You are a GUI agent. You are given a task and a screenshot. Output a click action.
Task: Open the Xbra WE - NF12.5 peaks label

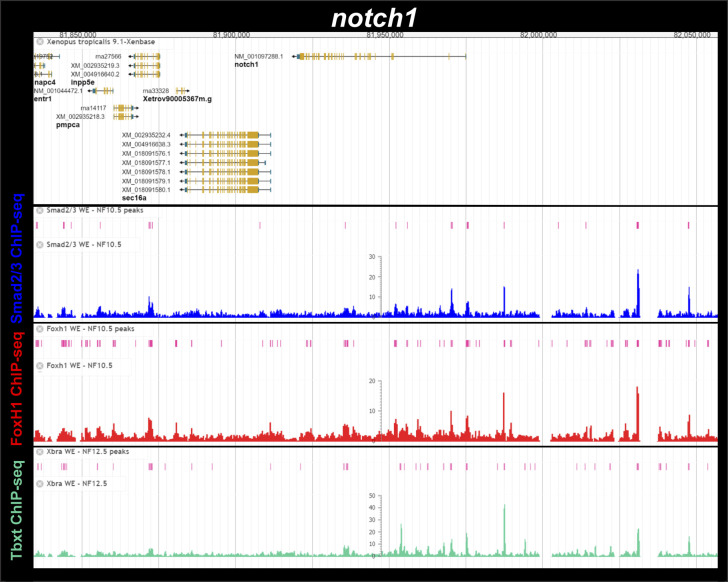pyautogui.click(x=88, y=451)
